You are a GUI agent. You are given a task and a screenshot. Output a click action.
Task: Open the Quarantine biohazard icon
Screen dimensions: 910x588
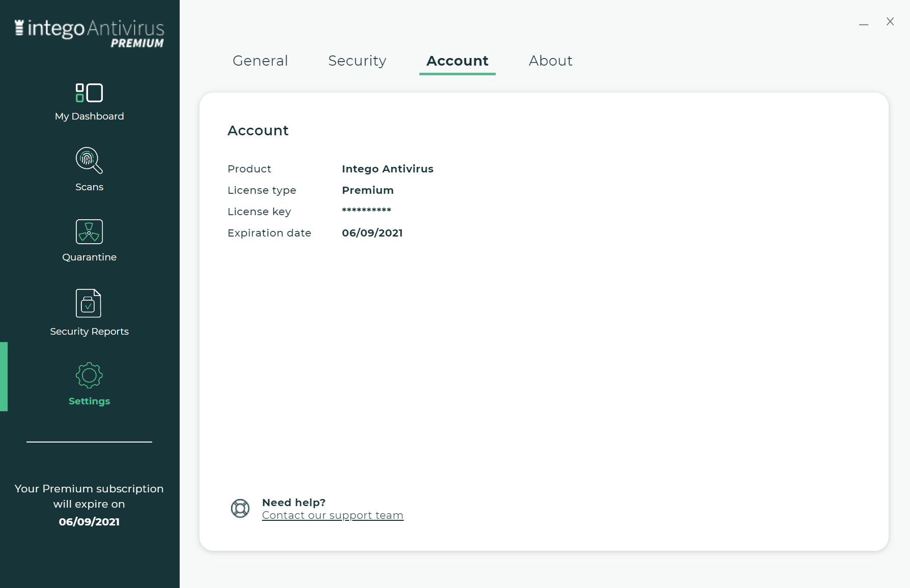(89, 231)
